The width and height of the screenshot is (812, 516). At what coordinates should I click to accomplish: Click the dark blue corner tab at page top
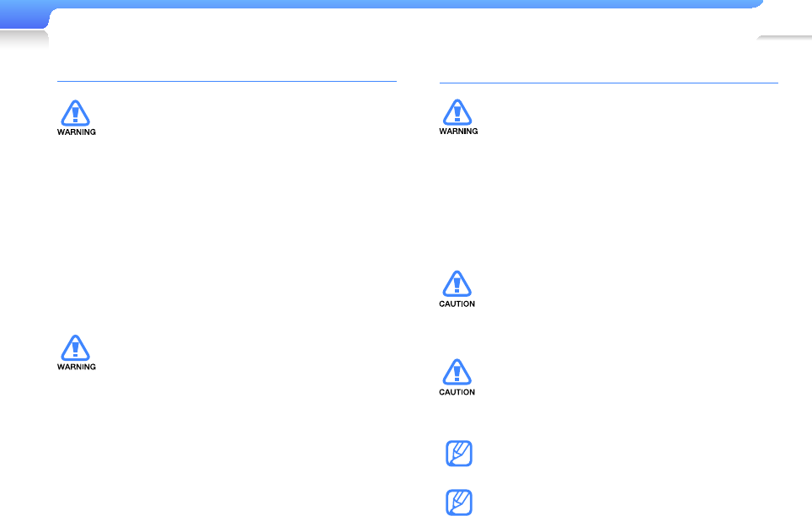[24, 15]
